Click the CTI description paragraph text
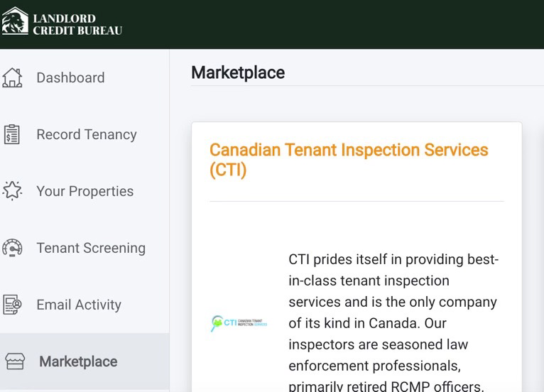The image size is (544, 392). [x=393, y=322]
